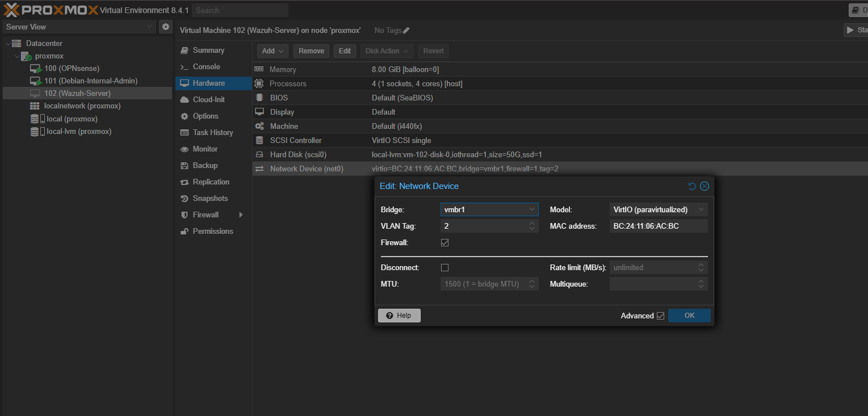This screenshot has height=416, width=868.
Task: Open the Snapshots tab
Action: coord(209,199)
